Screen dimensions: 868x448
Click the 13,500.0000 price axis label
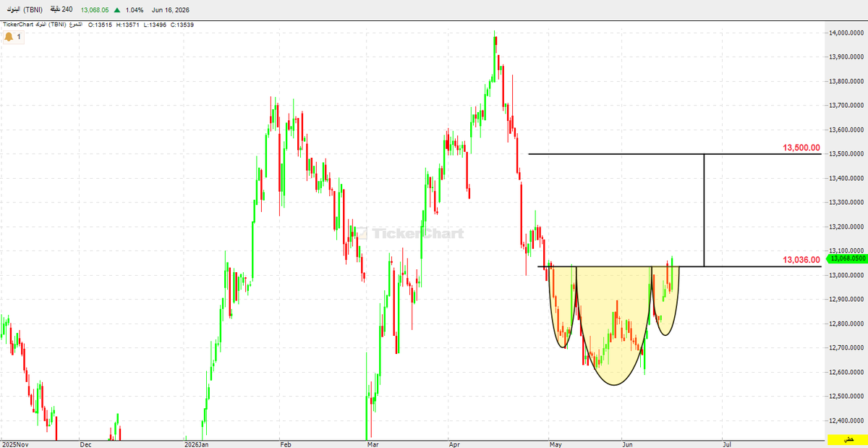[846, 154]
